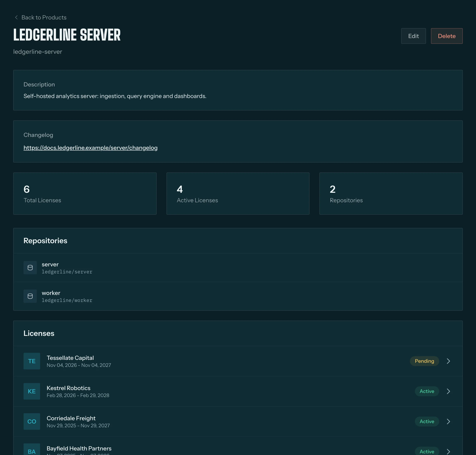
Task: Click the ledgerline/server path text
Action: (x=67, y=272)
